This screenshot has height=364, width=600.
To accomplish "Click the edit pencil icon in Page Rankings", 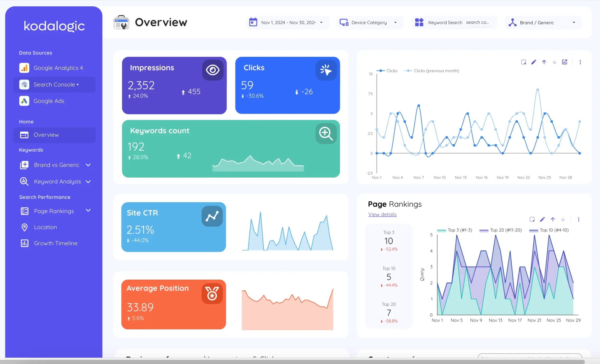I will (543, 220).
